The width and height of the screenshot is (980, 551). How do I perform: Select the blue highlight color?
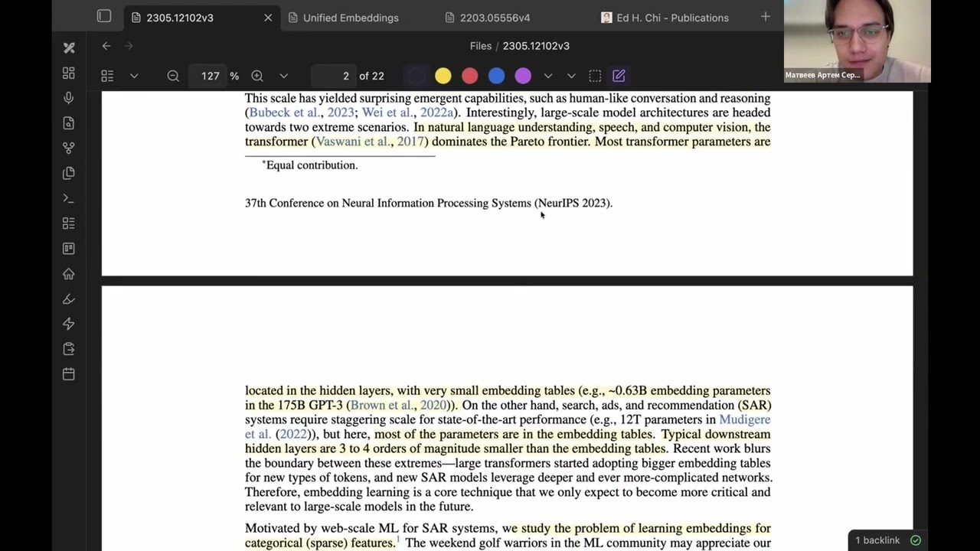tap(496, 76)
